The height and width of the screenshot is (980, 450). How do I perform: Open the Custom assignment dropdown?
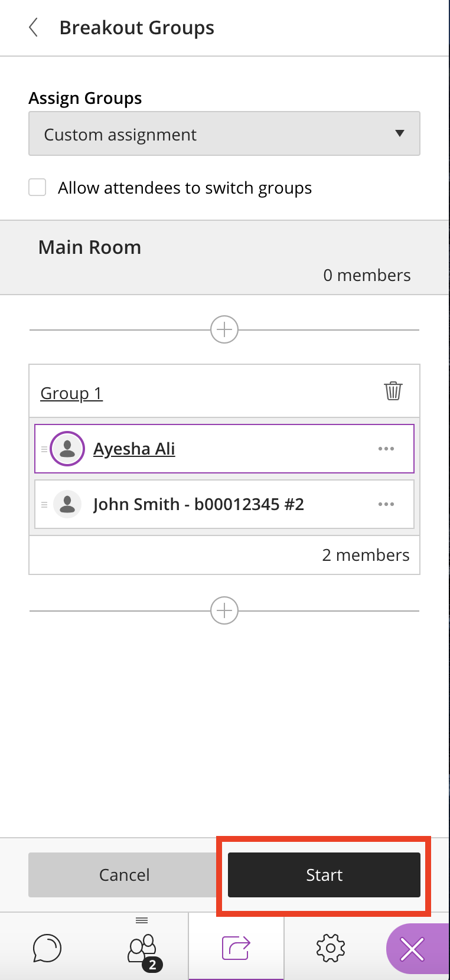(224, 134)
